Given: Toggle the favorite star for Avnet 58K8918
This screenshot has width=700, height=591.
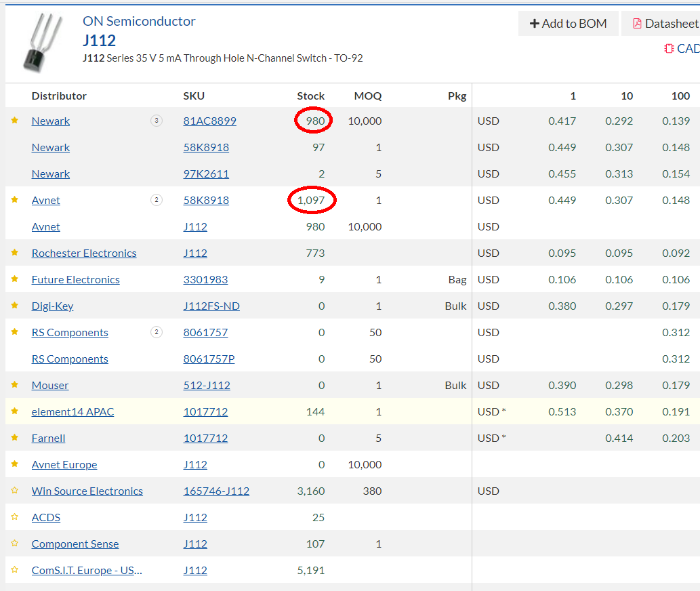Looking at the screenshot, I should (x=15, y=200).
